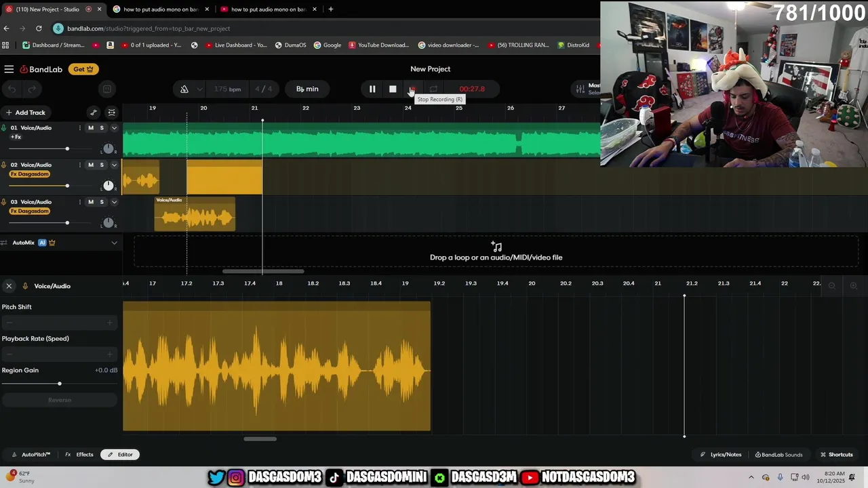This screenshot has height=488, width=868.
Task: Toggle the snap-to-grid icon
Action: [112, 113]
